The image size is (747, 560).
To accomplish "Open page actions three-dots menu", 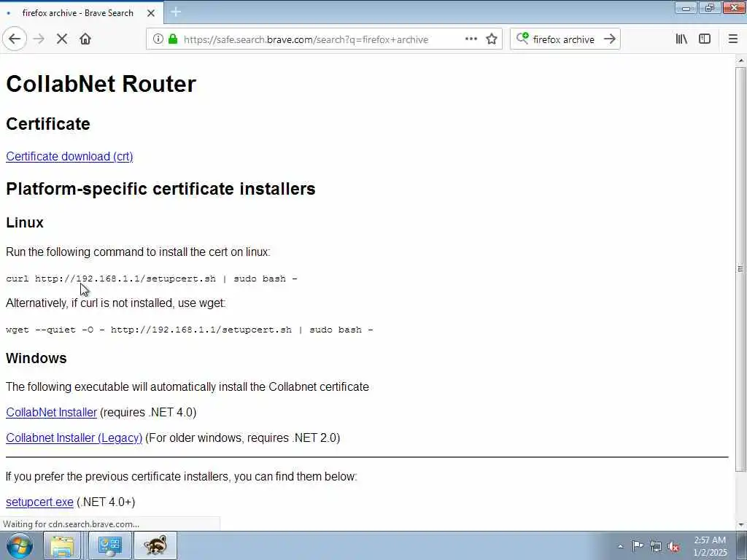I will 471,39.
